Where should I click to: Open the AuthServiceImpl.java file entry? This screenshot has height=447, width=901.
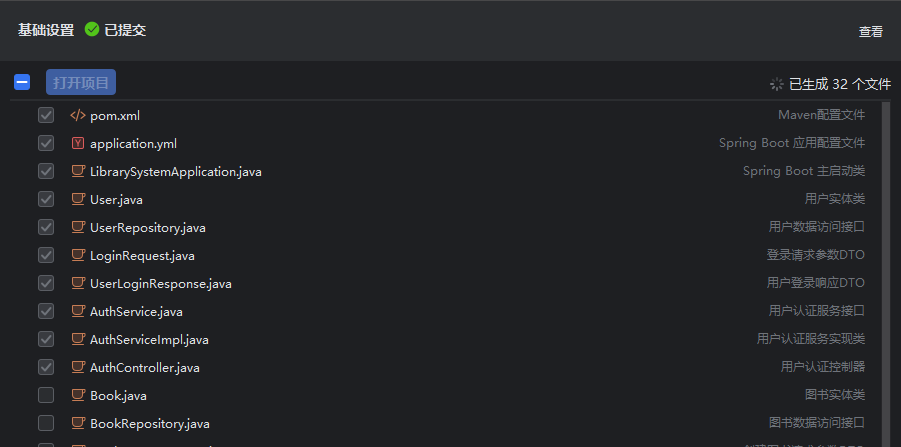(149, 339)
